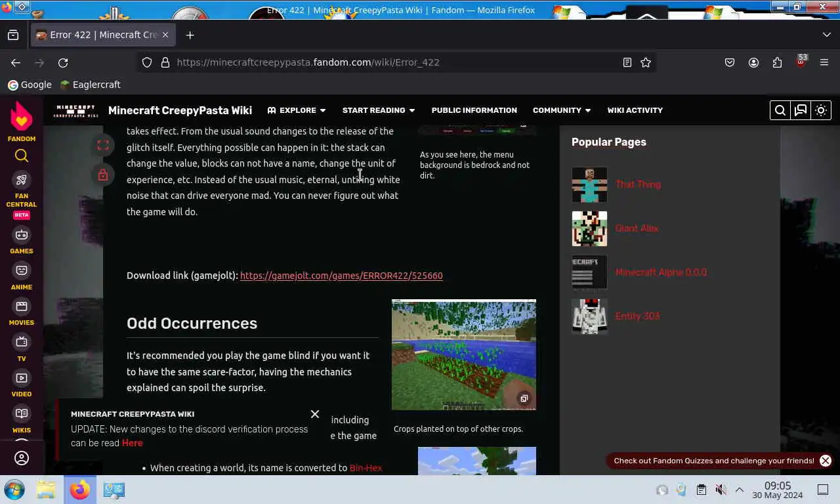Image resolution: width=840 pixels, height=504 pixels.
Task: Expand the Start Reading menu
Action: tap(379, 110)
